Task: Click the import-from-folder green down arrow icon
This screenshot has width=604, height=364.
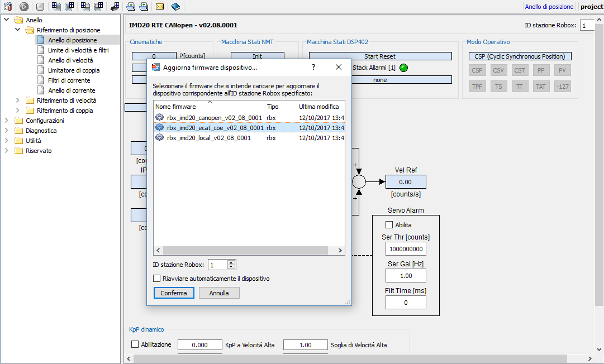Action: (131, 7)
